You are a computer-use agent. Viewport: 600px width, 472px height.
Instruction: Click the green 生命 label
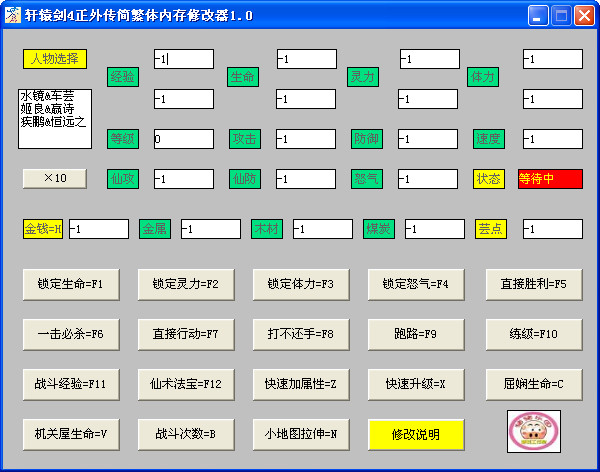[x=243, y=77]
